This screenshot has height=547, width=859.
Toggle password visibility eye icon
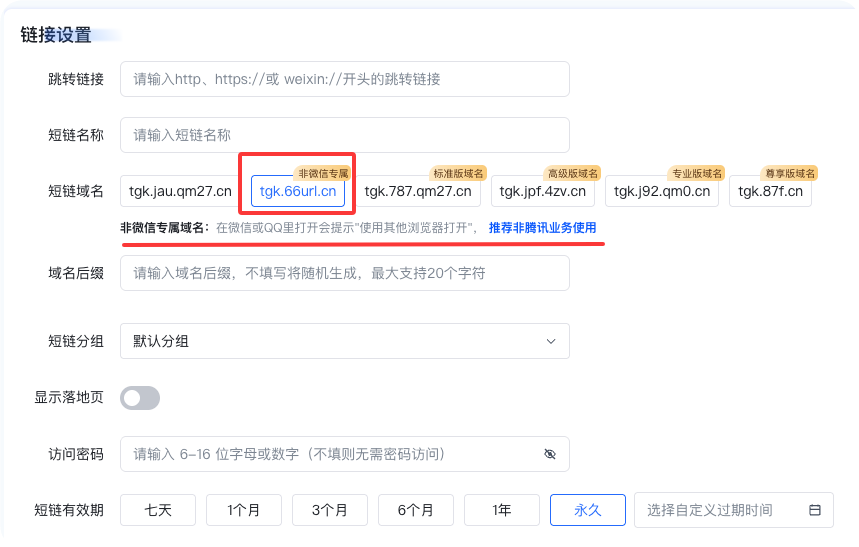pos(550,454)
